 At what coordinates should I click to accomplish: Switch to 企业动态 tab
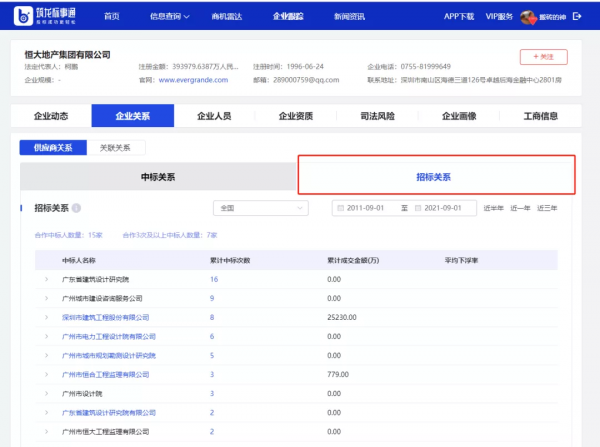coord(51,116)
